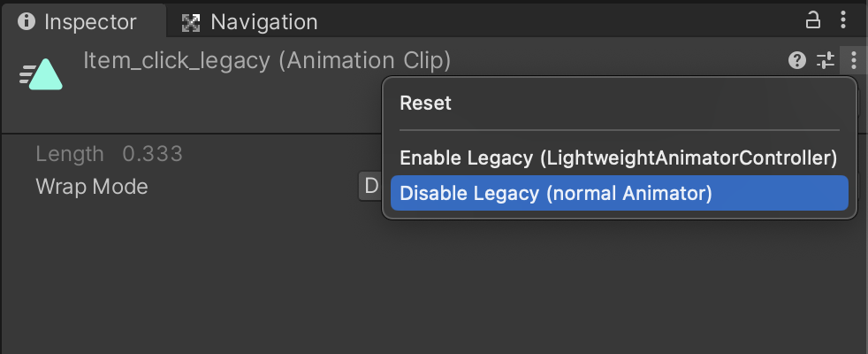
Task: Select Disable Legacy (normal Animator)
Action: pos(620,193)
